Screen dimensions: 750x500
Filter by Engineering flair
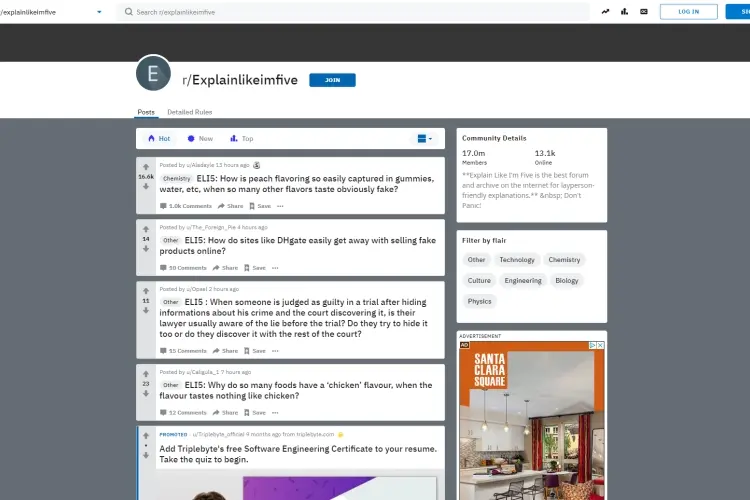point(523,280)
